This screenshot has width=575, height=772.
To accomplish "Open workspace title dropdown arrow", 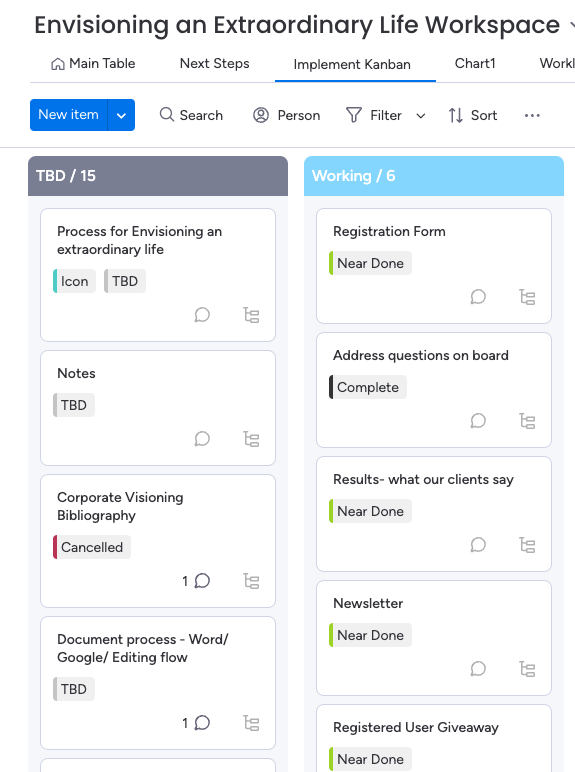I will click(572, 25).
